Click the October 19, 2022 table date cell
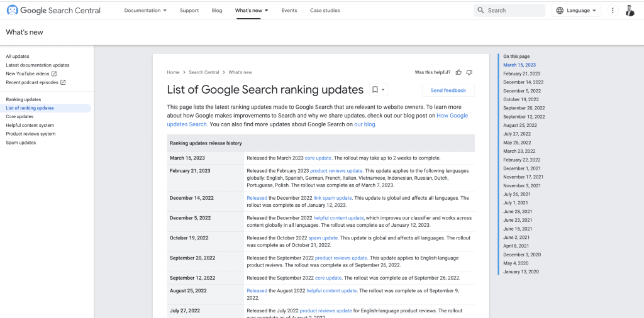The image size is (644, 318). (x=206, y=241)
